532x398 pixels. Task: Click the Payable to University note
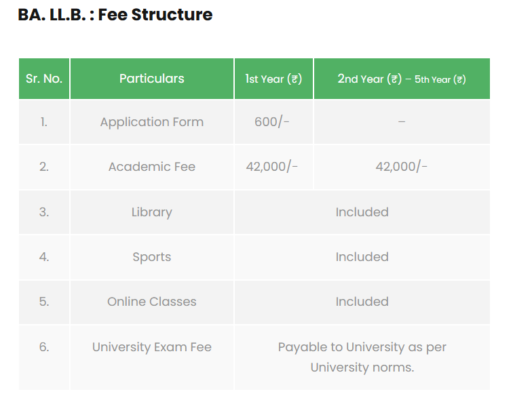click(362, 357)
